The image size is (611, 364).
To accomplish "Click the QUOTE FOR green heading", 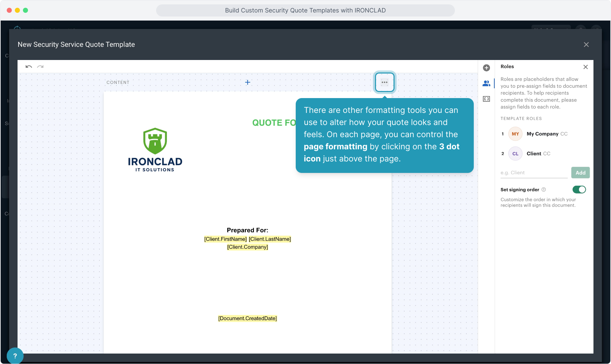I will pyautogui.click(x=274, y=123).
